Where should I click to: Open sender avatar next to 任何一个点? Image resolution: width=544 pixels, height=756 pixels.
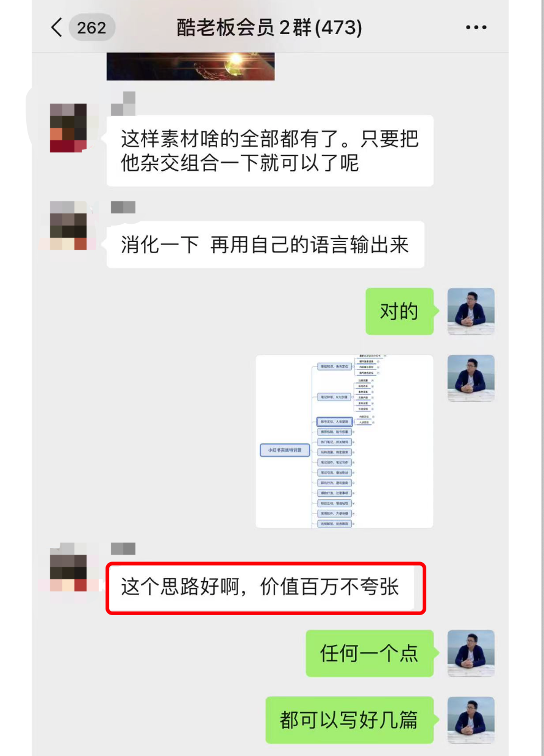pos(471,653)
